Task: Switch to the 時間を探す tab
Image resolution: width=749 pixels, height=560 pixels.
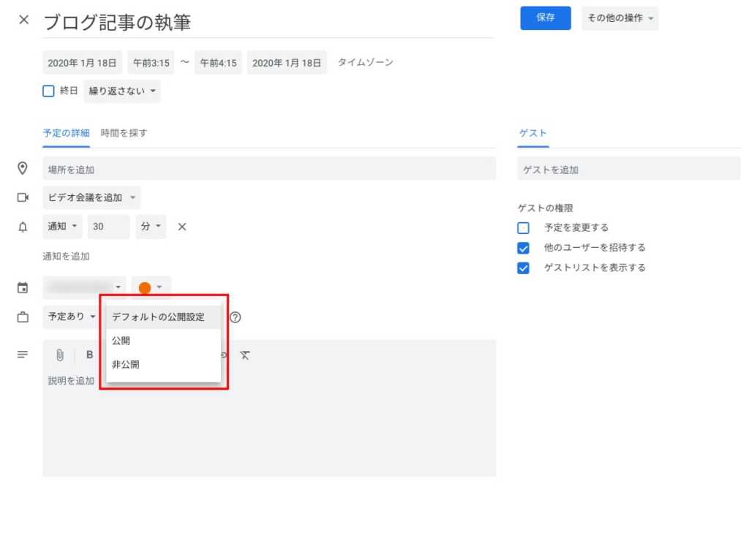Action: coord(124,133)
